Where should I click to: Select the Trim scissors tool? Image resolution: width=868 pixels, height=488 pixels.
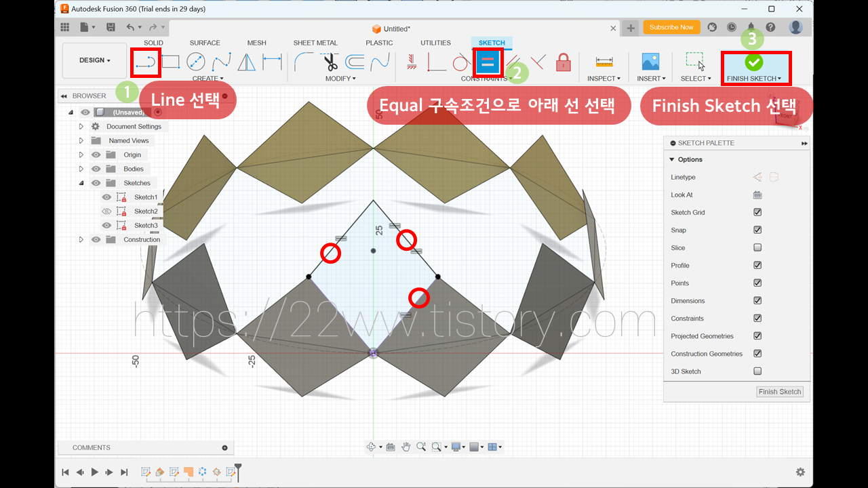coord(330,62)
